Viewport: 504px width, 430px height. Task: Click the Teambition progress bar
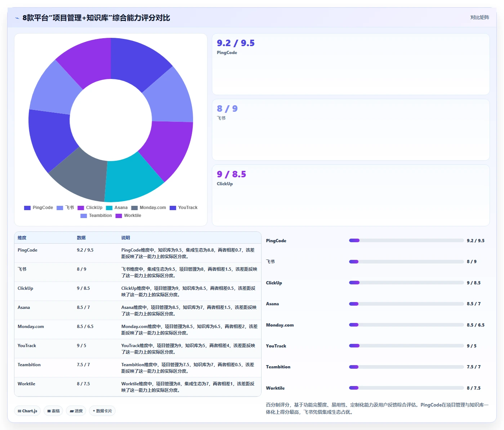pos(406,367)
